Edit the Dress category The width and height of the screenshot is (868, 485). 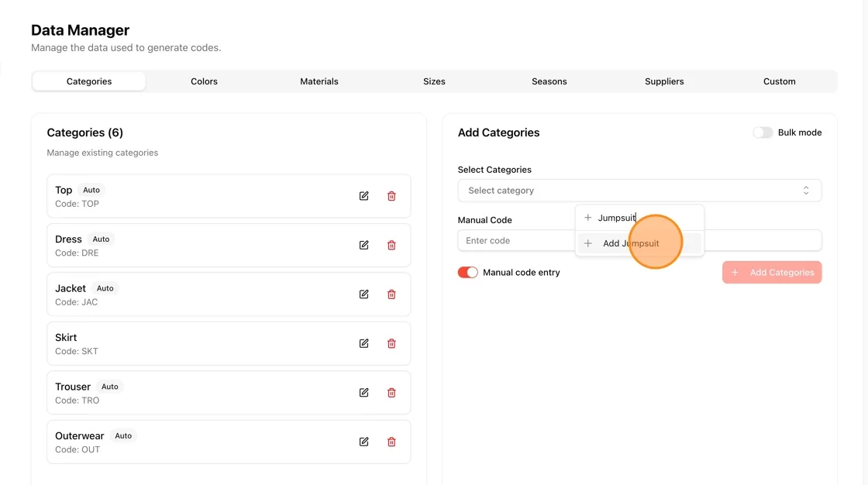(363, 246)
